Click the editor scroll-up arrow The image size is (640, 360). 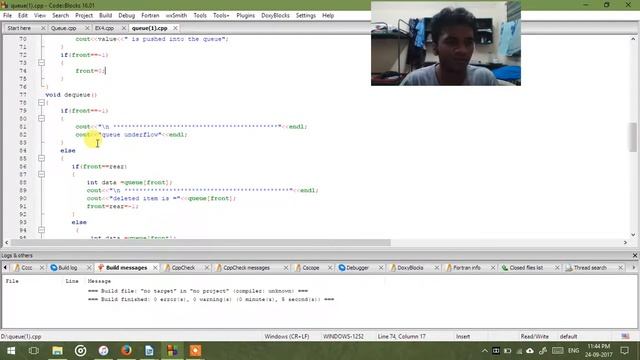pyautogui.click(x=633, y=39)
